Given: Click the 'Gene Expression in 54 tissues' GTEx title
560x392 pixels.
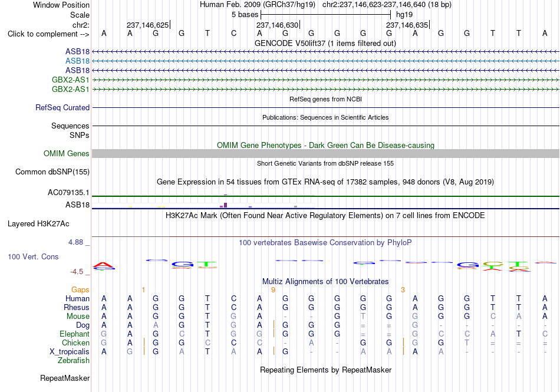Looking at the screenshot, I should tap(325, 182).
